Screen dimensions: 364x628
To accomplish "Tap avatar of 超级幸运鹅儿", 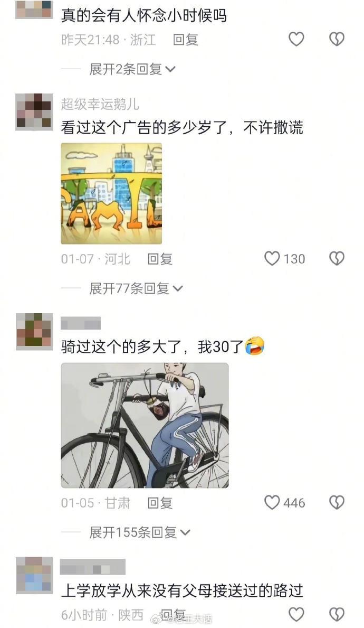I will (x=34, y=112).
